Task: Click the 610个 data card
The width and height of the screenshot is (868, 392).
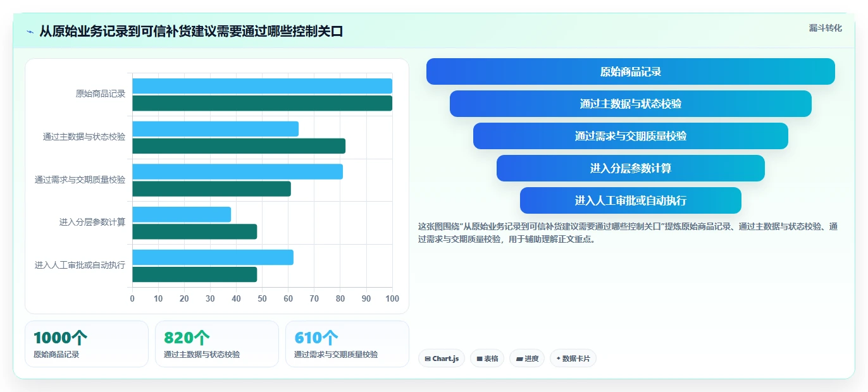Action: click(347, 344)
